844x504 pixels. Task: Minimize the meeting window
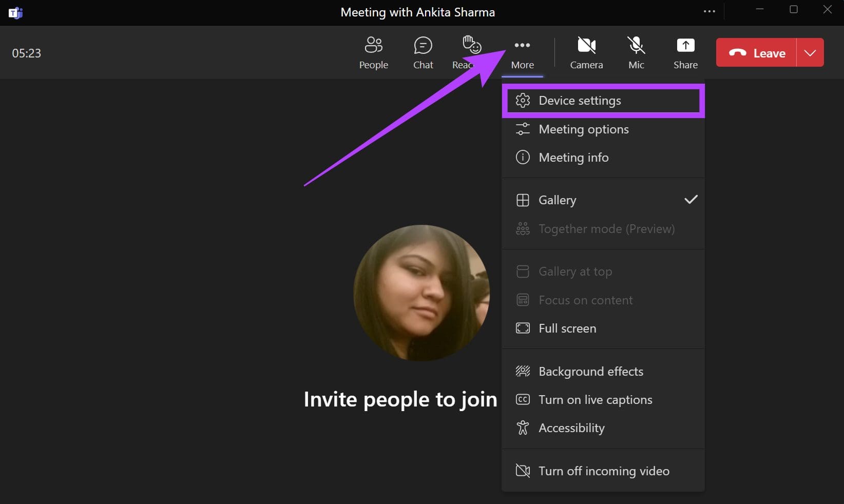760,9
